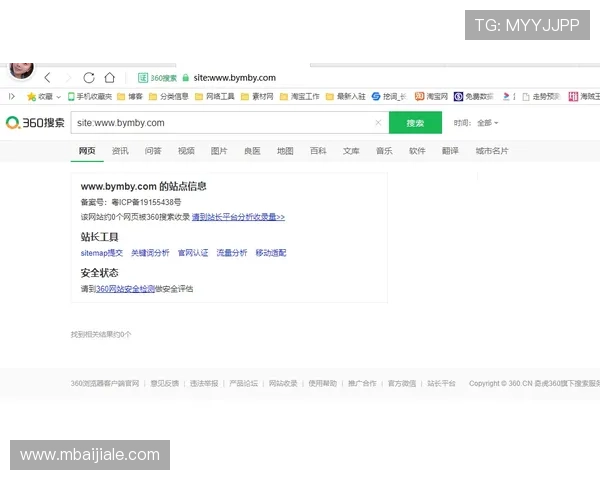Open the 网络工具 bookmark folder
Screen dimensions: 600x480
215,96
